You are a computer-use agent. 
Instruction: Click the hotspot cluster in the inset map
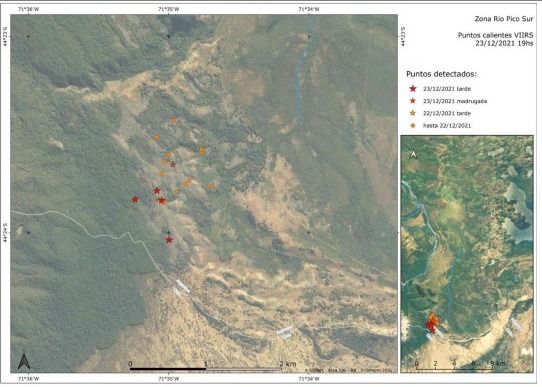(x=432, y=323)
